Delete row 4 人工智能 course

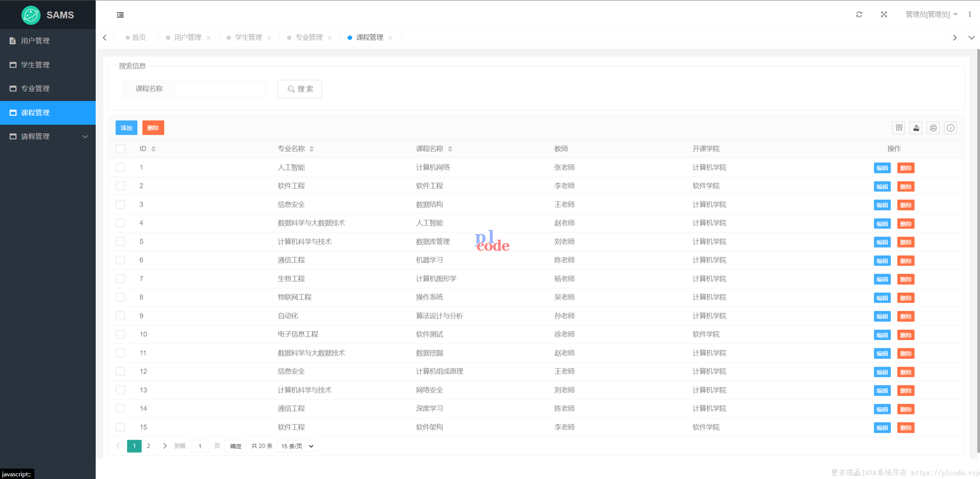[906, 224]
